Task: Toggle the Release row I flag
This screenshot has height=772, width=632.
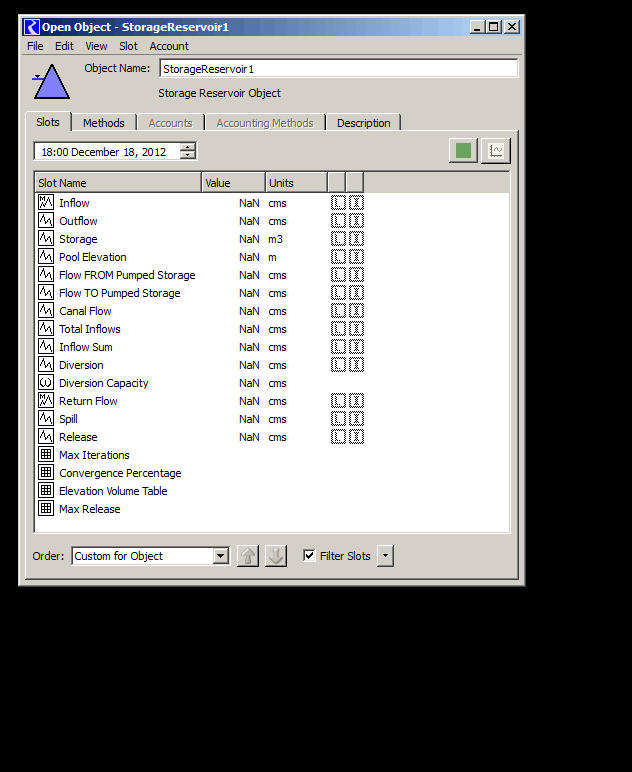Action: click(x=356, y=436)
